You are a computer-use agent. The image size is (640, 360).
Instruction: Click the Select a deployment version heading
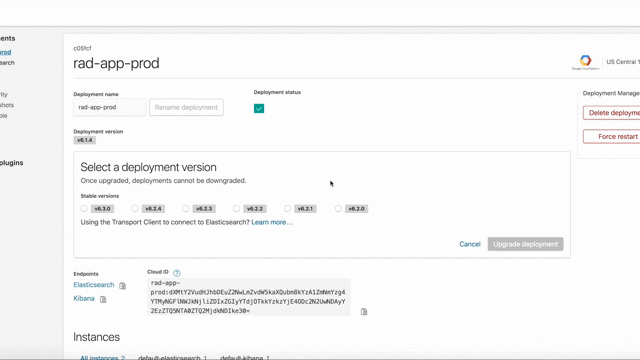pos(149,167)
